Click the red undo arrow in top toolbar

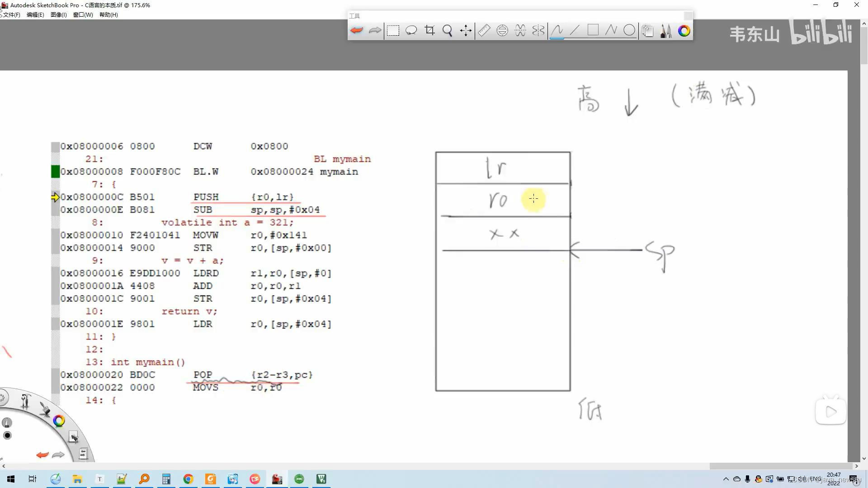[x=357, y=31]
